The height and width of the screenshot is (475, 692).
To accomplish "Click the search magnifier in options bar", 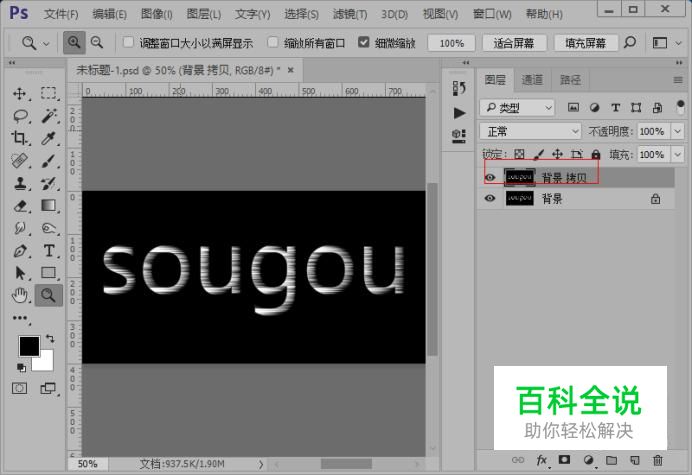I will 630,43.
